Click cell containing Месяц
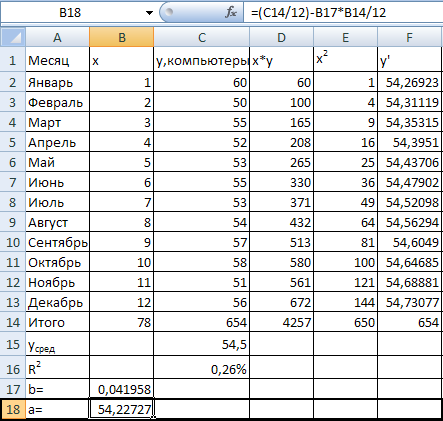Screen dimensions: 443x421 [x=57, y=60]
